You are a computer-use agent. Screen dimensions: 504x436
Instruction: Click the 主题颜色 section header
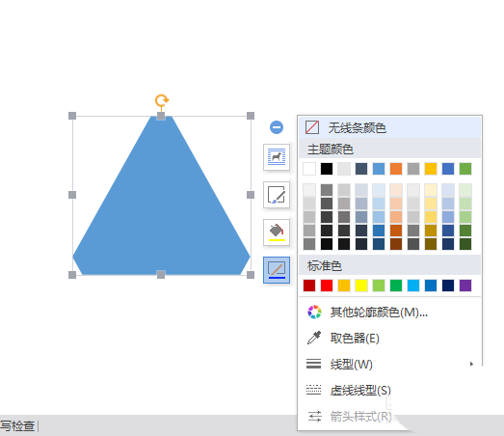(389, 150)
